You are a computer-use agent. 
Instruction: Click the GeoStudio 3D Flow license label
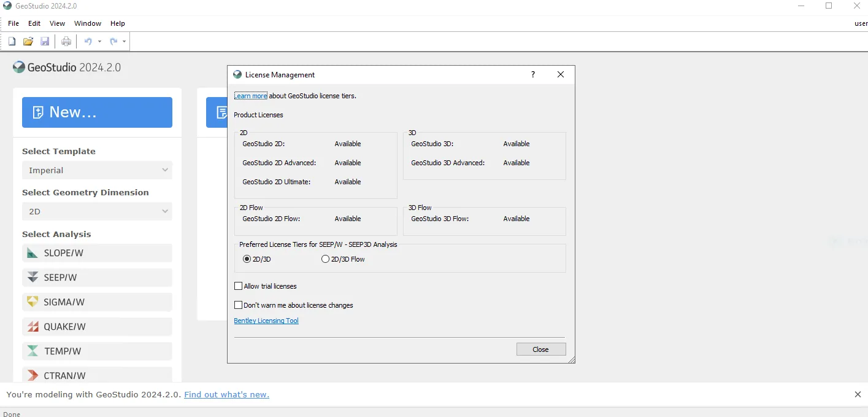coord(440,219)
